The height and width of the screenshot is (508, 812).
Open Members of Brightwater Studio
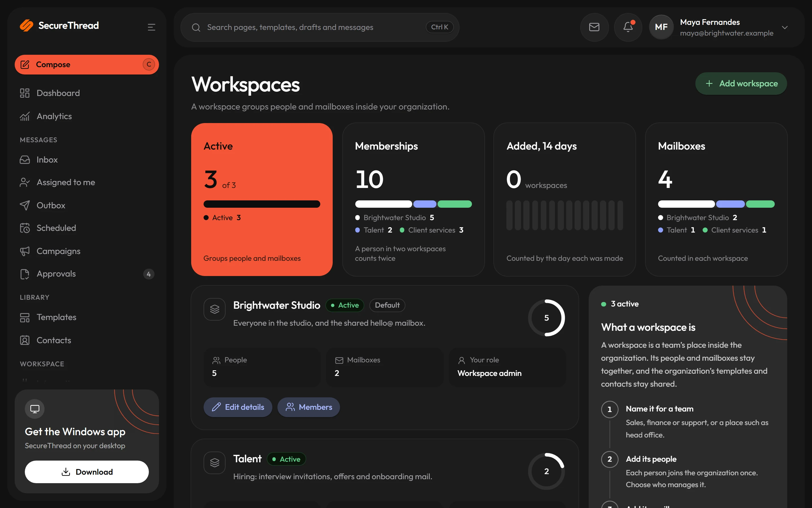(309, 407)
